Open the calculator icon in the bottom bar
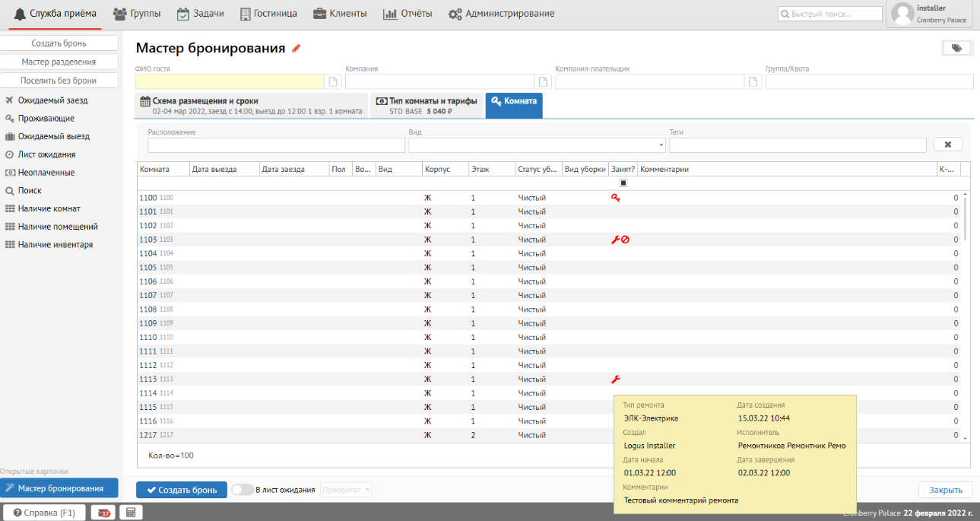The image size is (980, 521). click(131, 513)
